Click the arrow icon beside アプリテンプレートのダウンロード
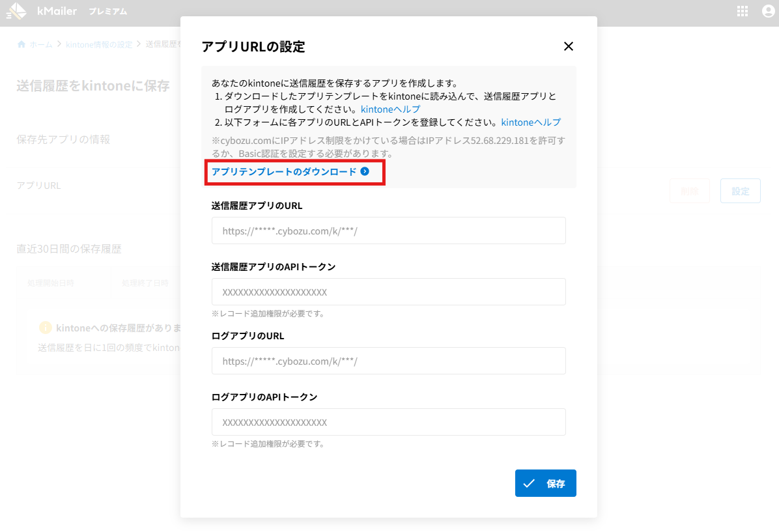 365,171
